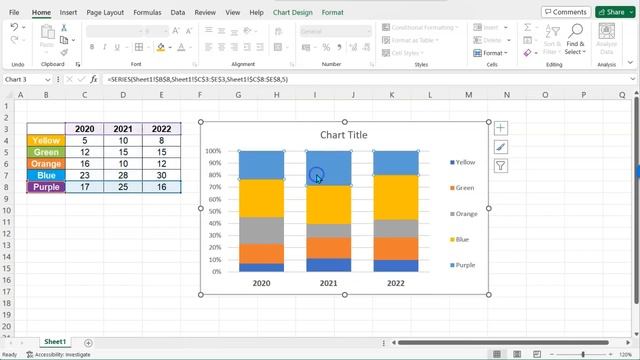Click the Chart Title text
640x360 pixels.
point(344,135)
